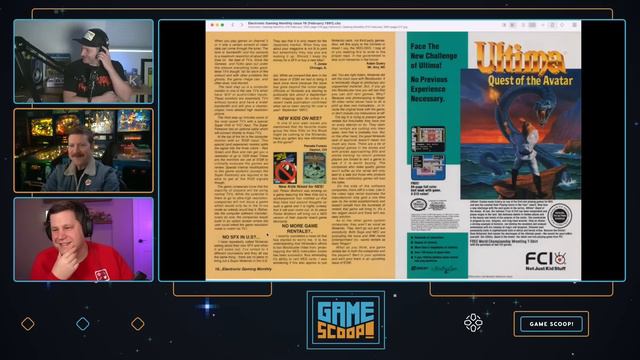The image size is (640, 360).
Task: Click the blue diamond icon between the two orange diamonds
Action: click(x=83, y=324)
